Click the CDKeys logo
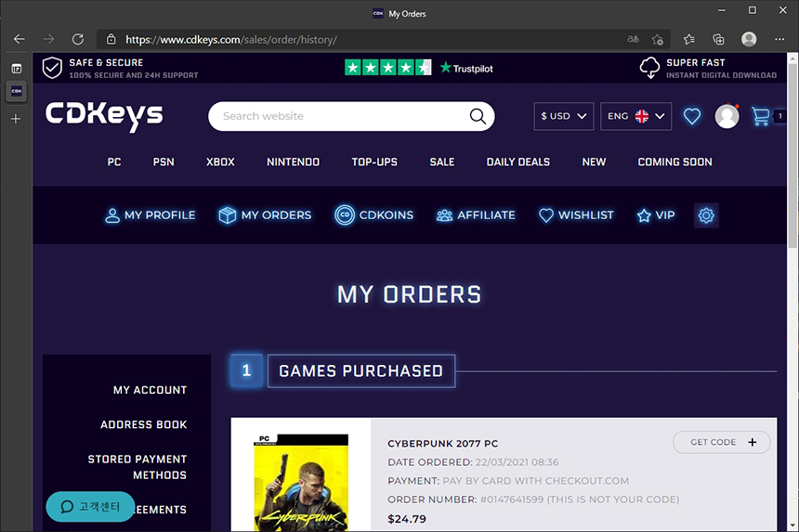Image resolution: width=799 pixels, height=532 pixels. coord(104,117)
